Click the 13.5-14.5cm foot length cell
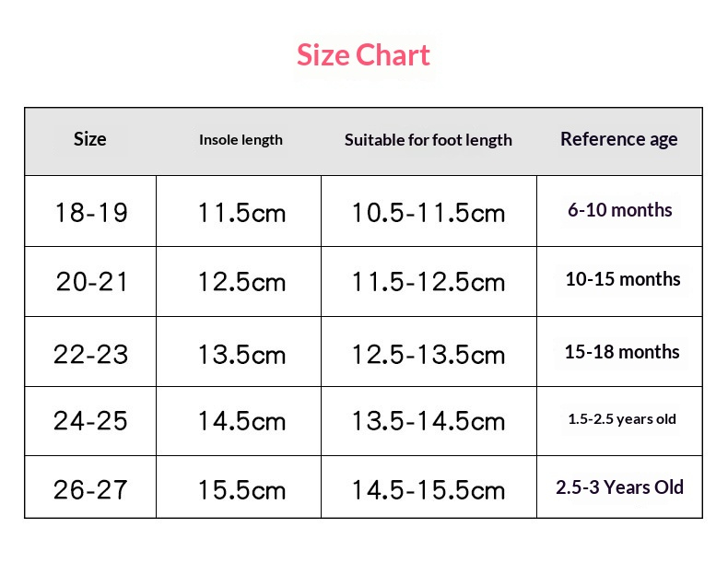The image size is (728, 563). [429, 421]
